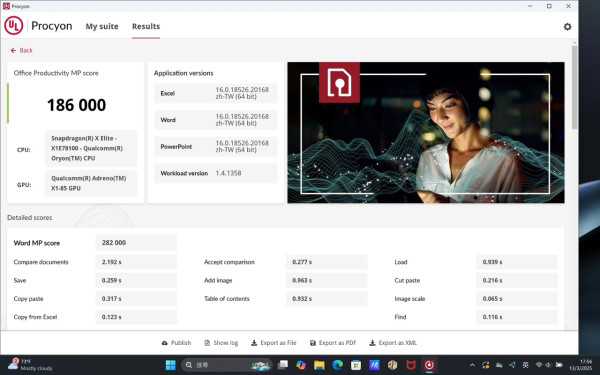Open the weather widget showing Mostly cloudy

click(x=30, y=365)
